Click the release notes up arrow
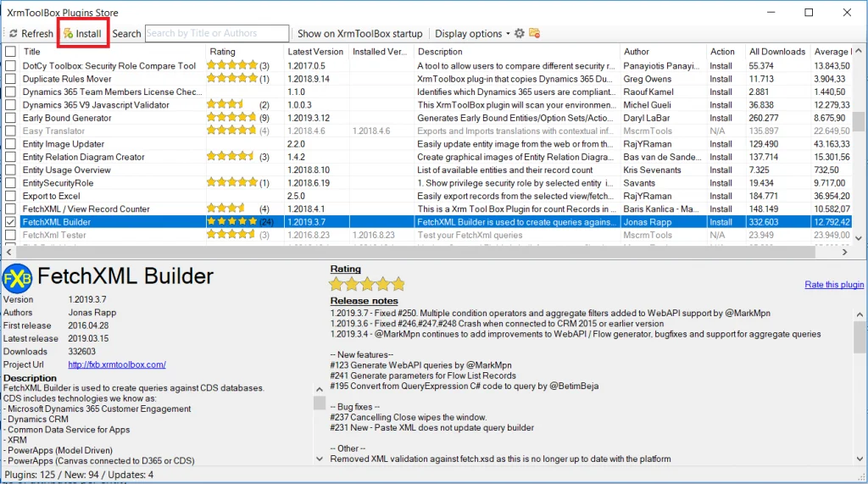The image size is (868, 484). coord(860,314)
